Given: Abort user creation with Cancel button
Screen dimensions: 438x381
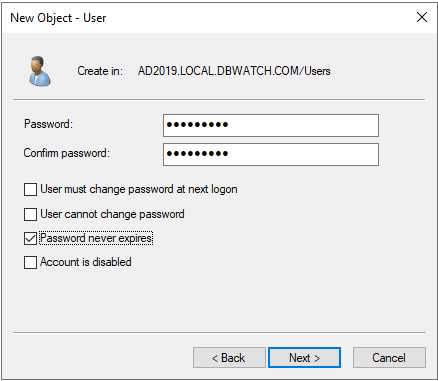Looking at the screenshot, I should (x=389, y=358).
